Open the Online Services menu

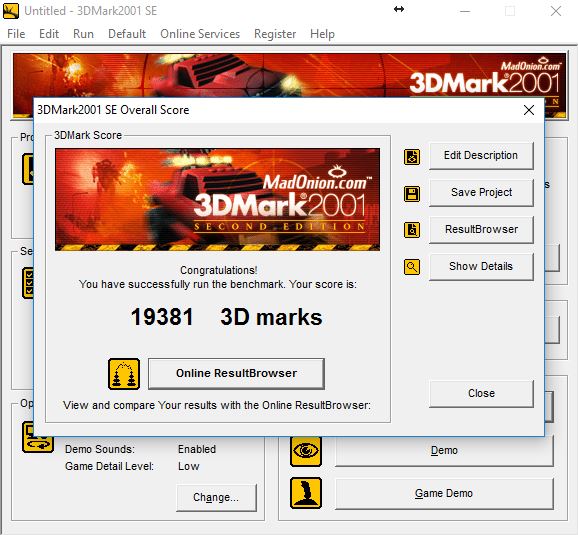[x=200, y=34]
